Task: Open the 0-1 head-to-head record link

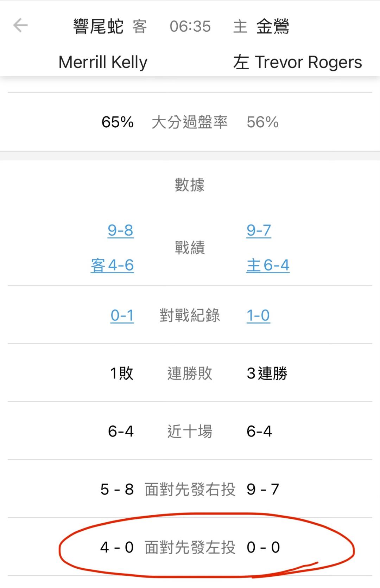Action: (122, 315)
